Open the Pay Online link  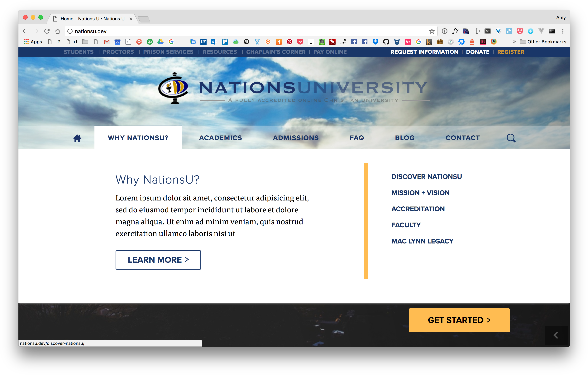(330, 52)
